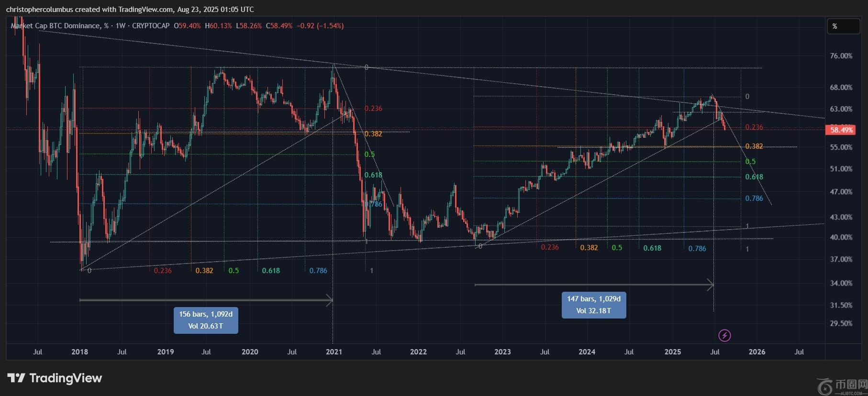The height and width of the screenshot is (396, 868).
Task: Click the 29.50% price scale label
Action: (841, 323)
